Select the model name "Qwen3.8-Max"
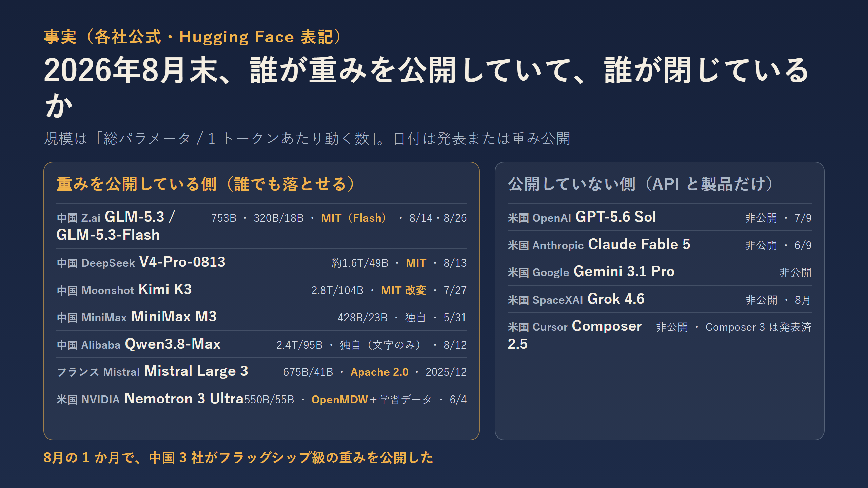This screenshot has height=488, width=868. (173, 344)
